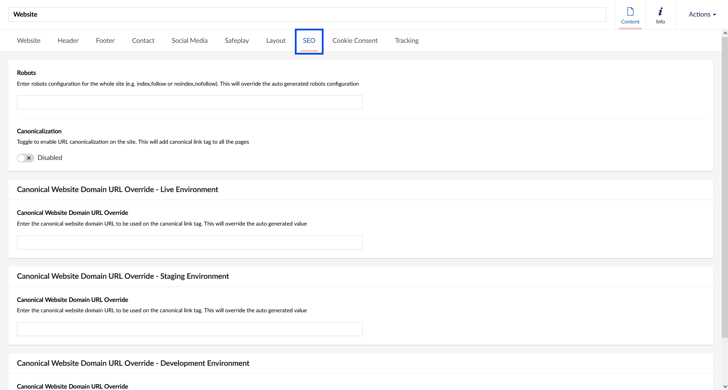Click the 'Disabled' toggle label
Image resolution: width=728 pixels, height=390 pixels.
pos(50,158)
